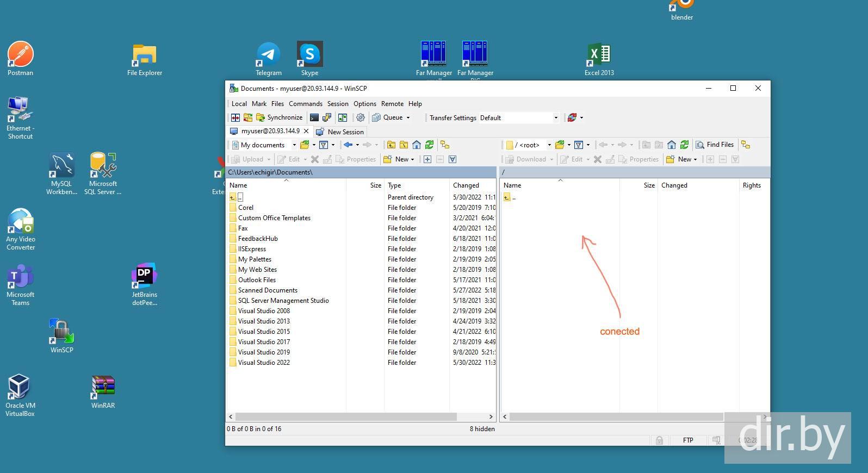This screenshot has width=868, height=473.
Task: Click the Find Files button
Action: [715, 145]
